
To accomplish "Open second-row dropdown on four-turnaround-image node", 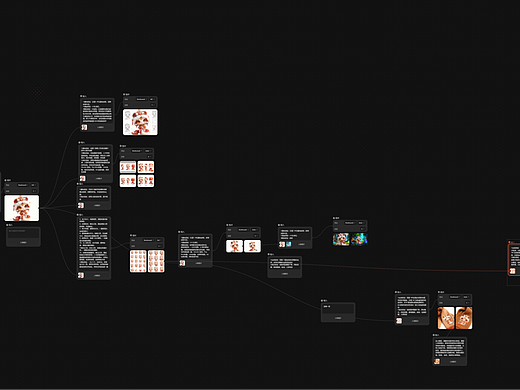I will [x=149, y=157].
